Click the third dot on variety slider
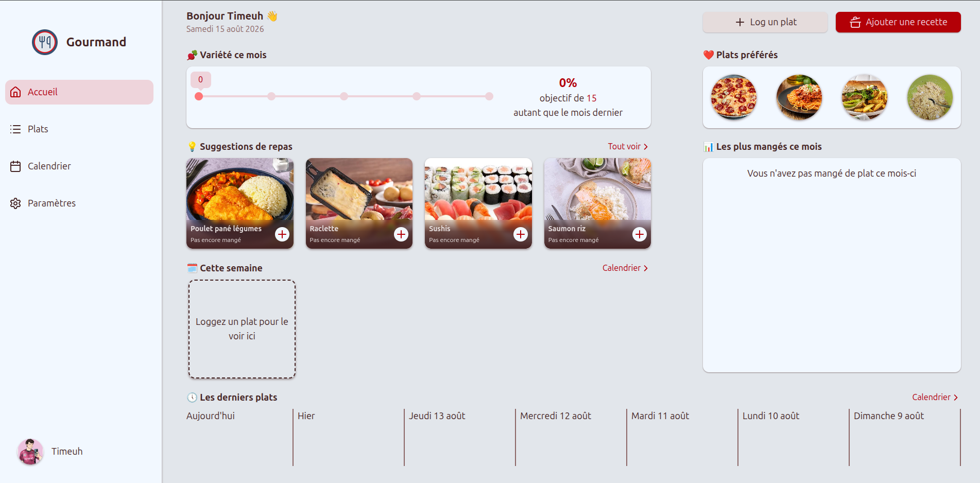This screenshot has width=980, height=483. pyautogui.click(x=344, y=96)
